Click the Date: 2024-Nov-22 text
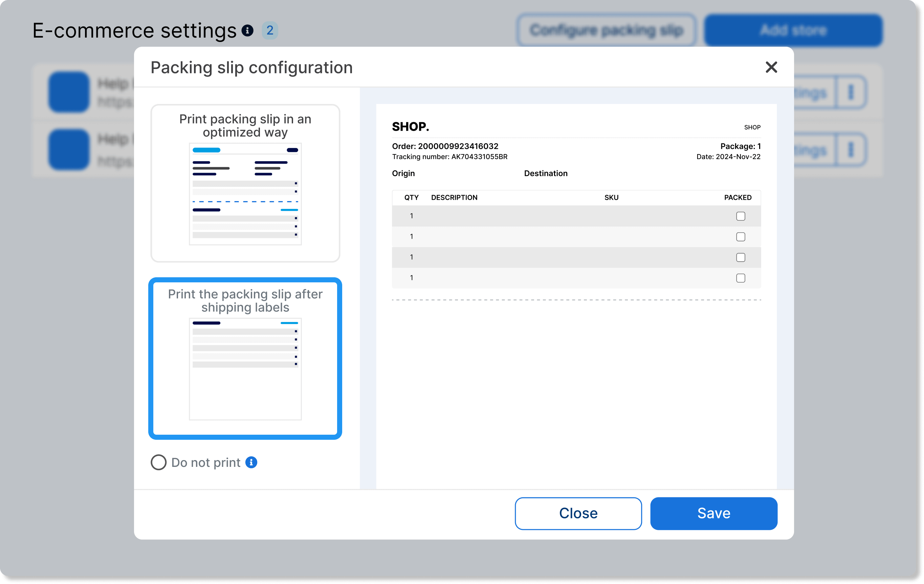 (728, 156)
